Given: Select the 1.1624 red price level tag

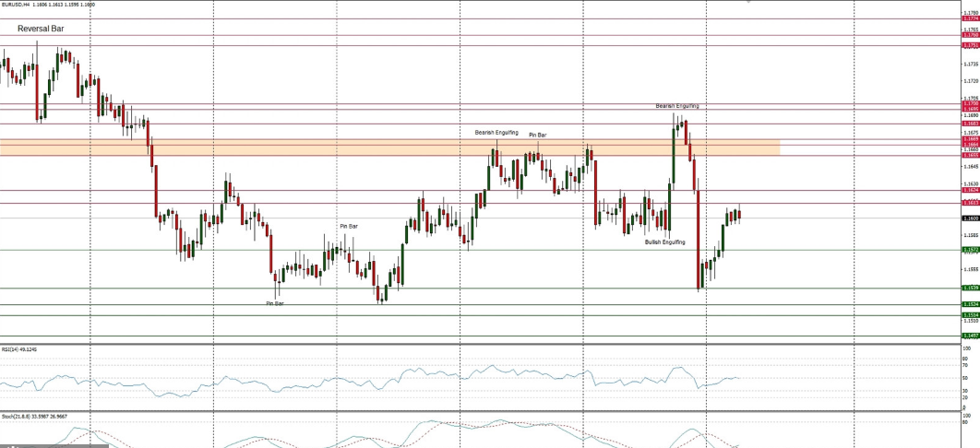Looking at the screenshot, I should [x=970, y=190].
